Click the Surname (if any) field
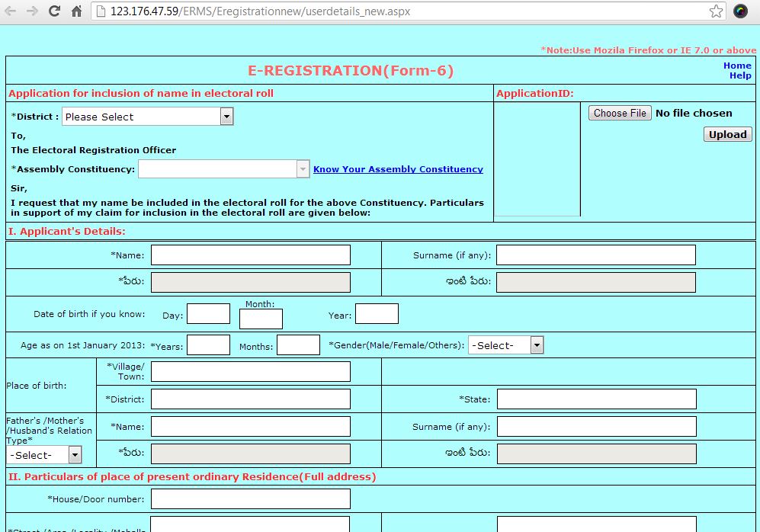Screen dimensions: 760x532 (596, 255)
